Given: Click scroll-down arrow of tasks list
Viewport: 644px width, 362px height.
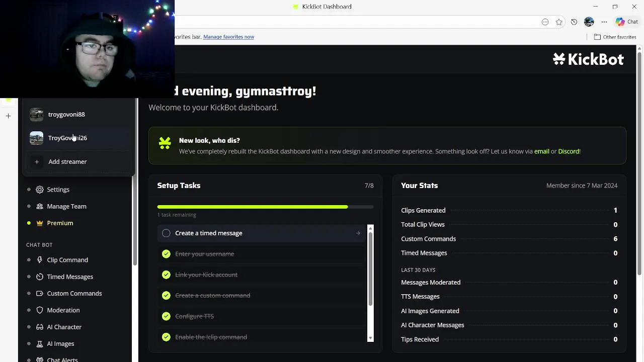Looking at the screenshot, I should 370,338.
